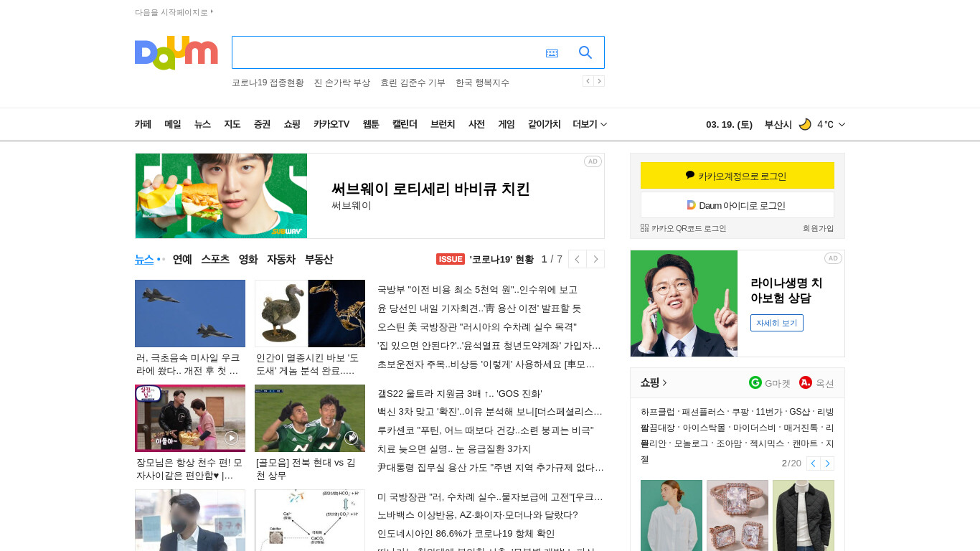
Task: Open the 카페 menu
Action: [x=143, y=124]
